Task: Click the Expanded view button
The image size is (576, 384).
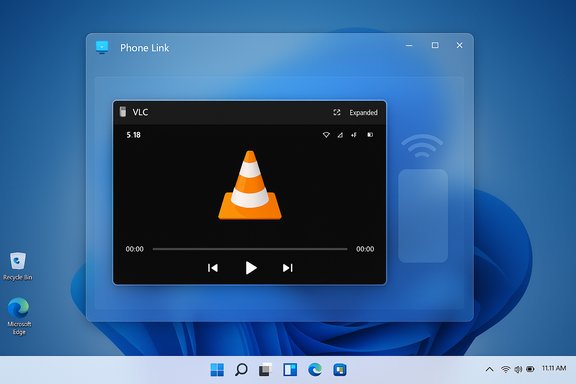Action: click(x=363, y=112)
